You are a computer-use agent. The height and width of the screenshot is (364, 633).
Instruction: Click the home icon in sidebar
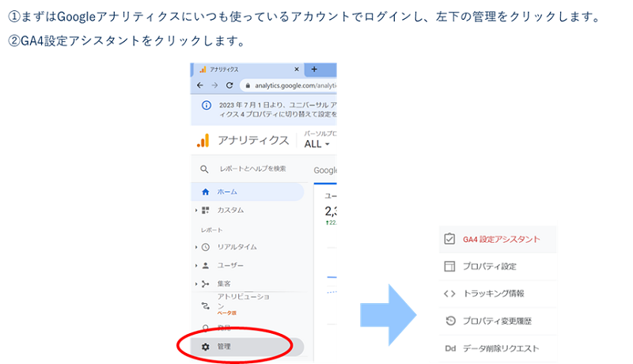click(206, 191)
